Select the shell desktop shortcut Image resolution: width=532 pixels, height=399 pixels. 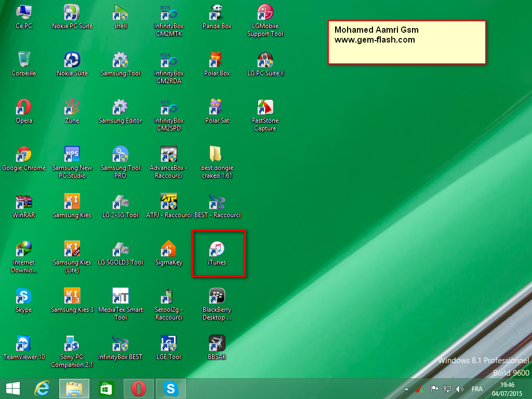[121, 17]
